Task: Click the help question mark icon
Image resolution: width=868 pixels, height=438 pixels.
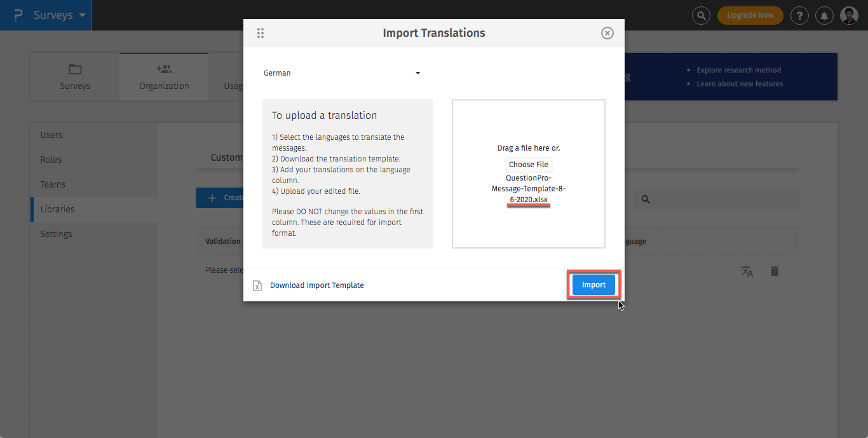Action: pos(799,15)
